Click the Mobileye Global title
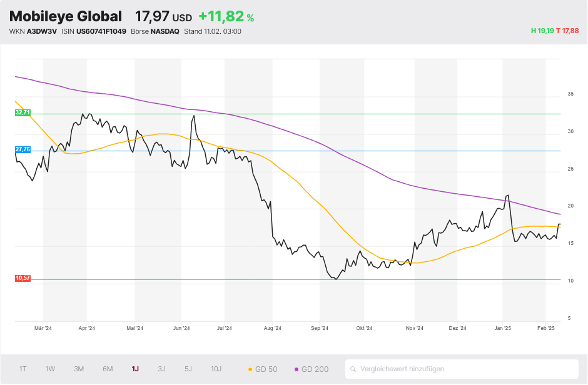Image resolution: width=588 pixels, height=385 pixels. coord(66,16)
